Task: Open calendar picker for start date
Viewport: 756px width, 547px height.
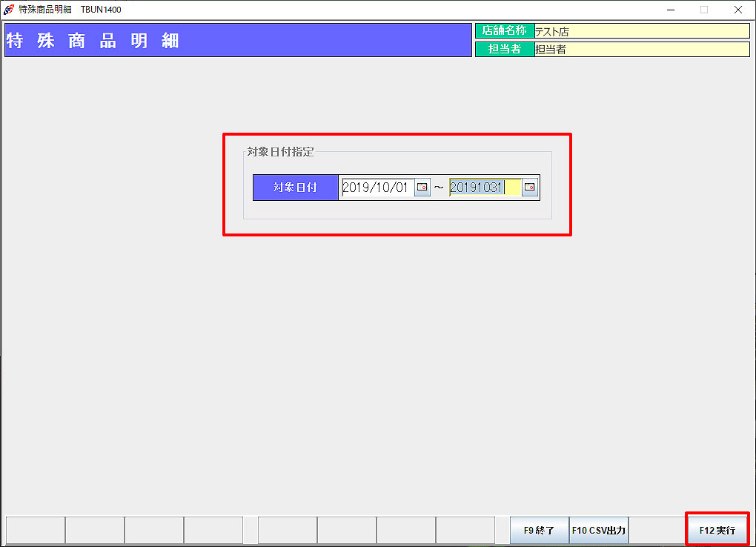Action: point(422,188)
